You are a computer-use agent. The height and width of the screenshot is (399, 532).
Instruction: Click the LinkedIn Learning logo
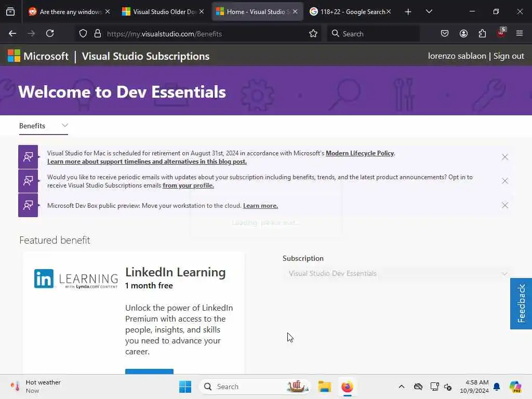(76, 278)
